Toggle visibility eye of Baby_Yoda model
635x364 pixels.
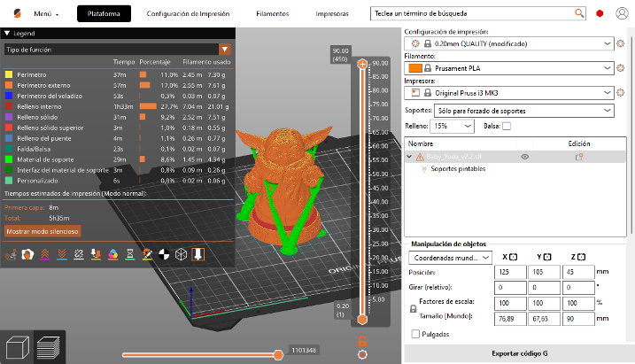[525, 156]
